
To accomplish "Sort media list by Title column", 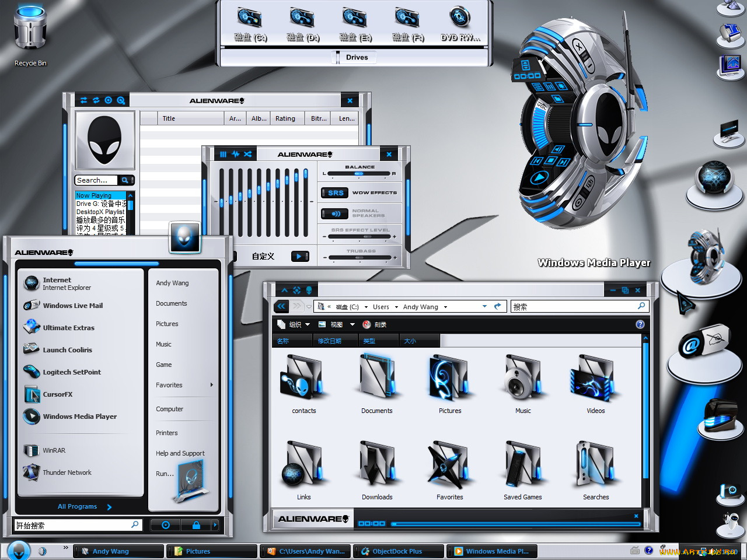I will click(191, 118).
